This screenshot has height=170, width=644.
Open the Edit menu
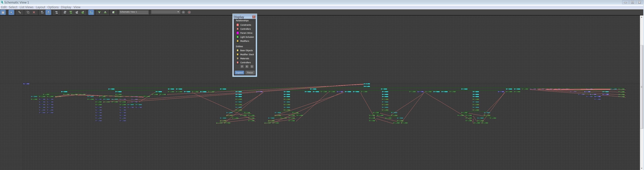pyautogui.click(x=4, y=7)
